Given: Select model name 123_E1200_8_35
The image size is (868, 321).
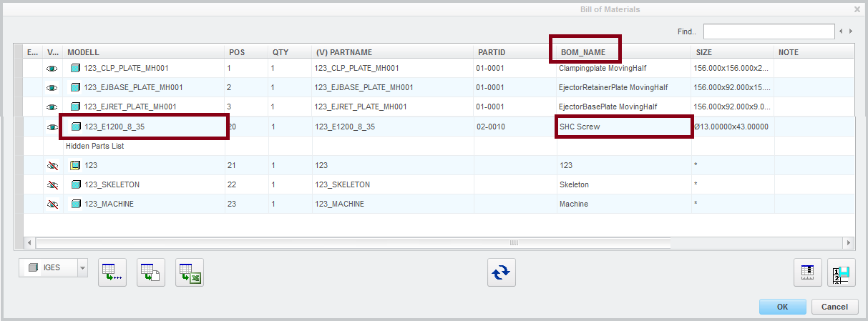Looking at the screenshot, I should 114,127.
